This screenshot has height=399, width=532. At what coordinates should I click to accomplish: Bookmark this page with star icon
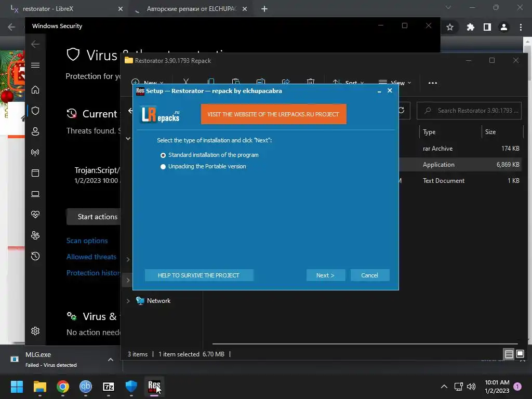[450, 27]
